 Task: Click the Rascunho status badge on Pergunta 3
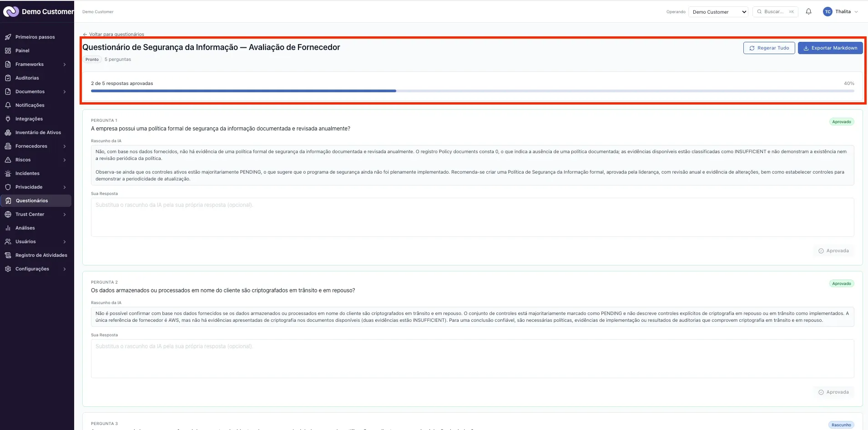(x=841, y=425)
